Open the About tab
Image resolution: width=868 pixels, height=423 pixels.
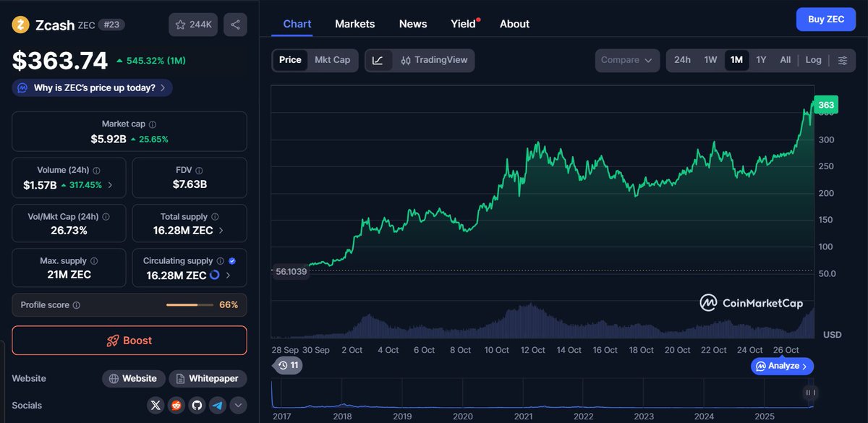point(514,24)
